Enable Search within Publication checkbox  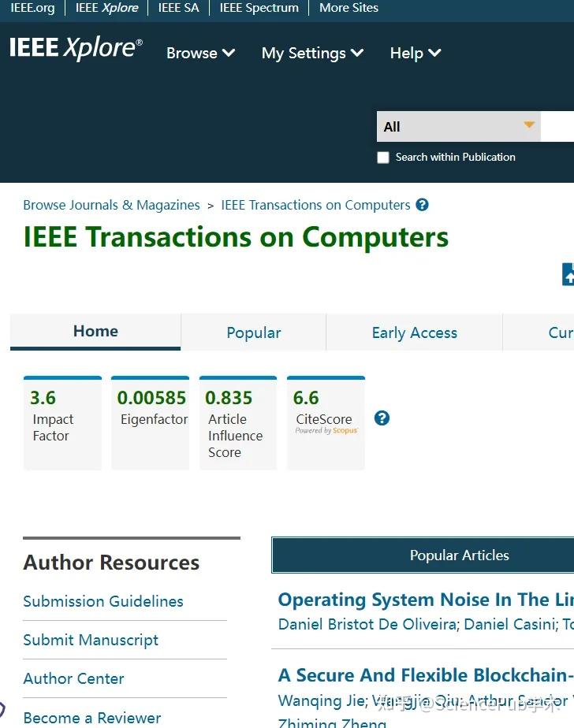click(383, 157)
